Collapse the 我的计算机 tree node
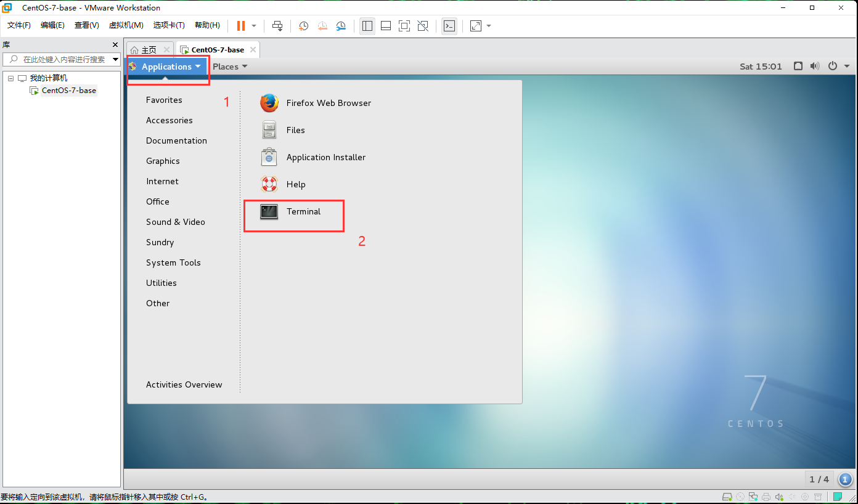 pyautogui.click(x=10, y=78)
